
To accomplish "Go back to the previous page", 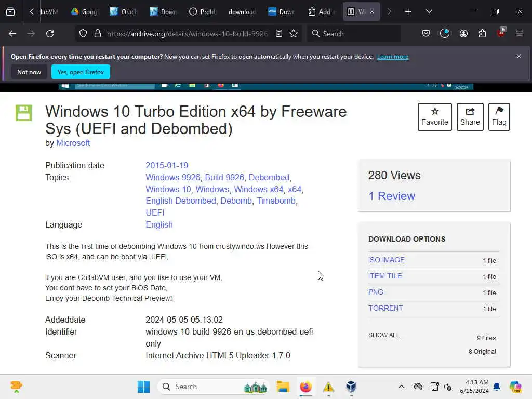I will [12, 34].
